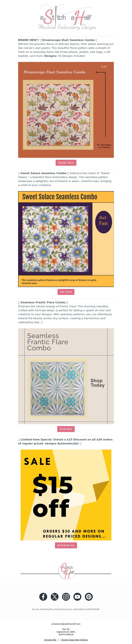Viewport: 132px width, 644px height.
Task: Click the Design Yours button
Action: pos(66,163)
